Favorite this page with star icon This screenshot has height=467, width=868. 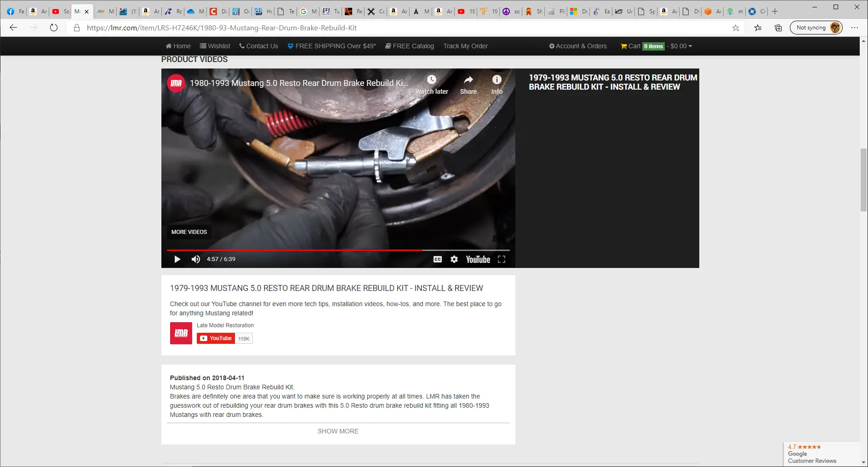(736, 28)
